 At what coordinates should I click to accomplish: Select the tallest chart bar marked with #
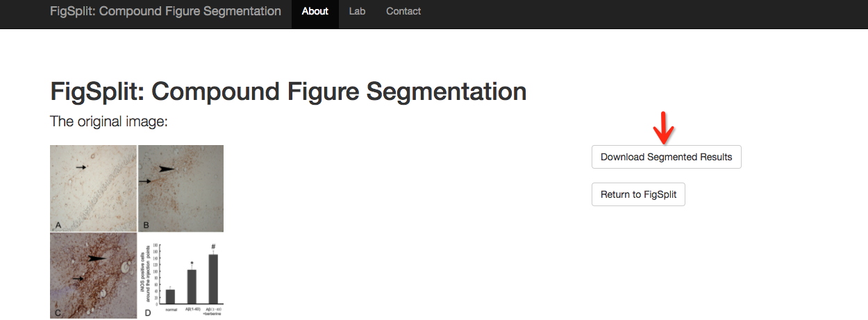click(x=213, y=278)
